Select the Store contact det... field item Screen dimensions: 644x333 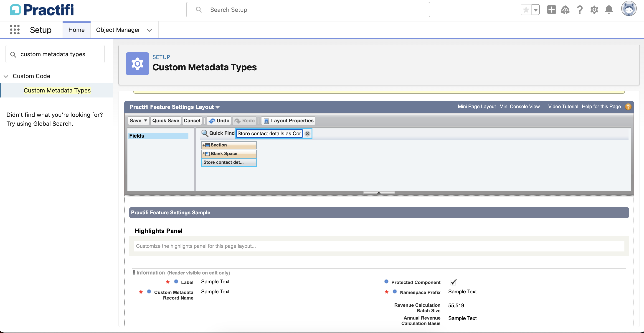point(229,162)
